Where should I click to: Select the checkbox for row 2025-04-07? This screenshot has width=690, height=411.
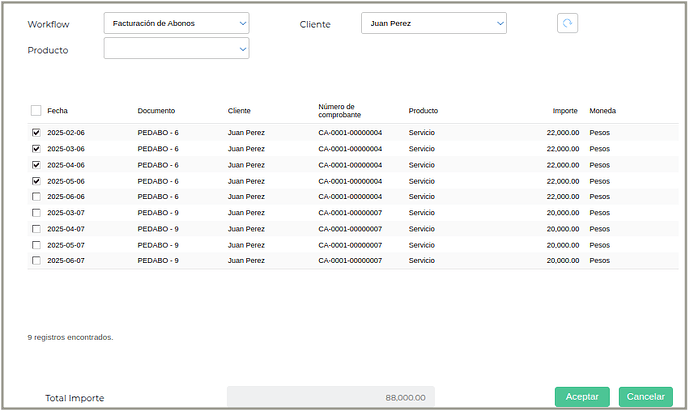(x=36, y=229)
